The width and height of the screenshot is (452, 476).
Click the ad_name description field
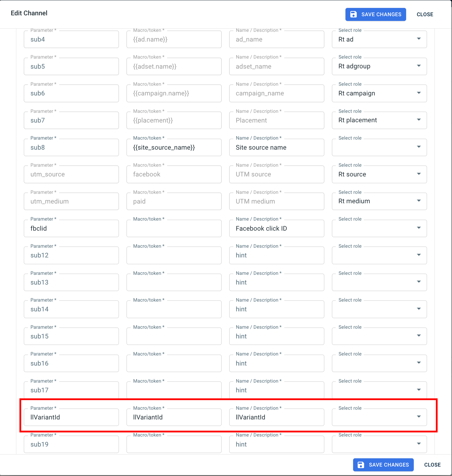tap(277, 39)
